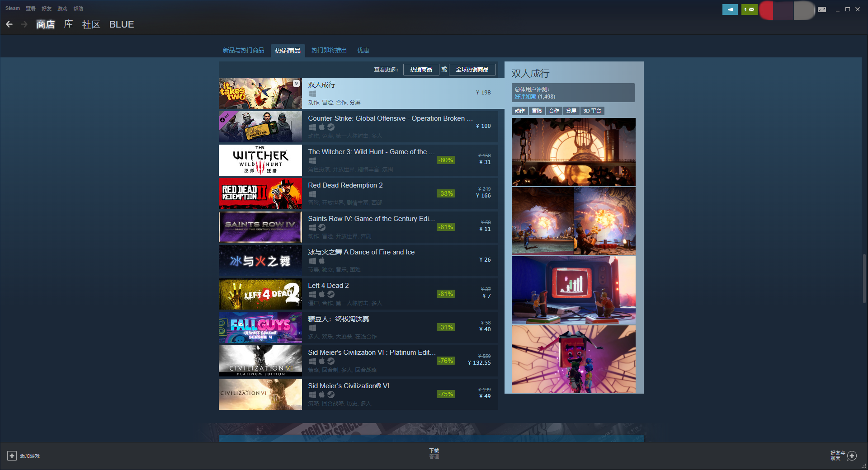Open the 游戏 menu
This screenshot has height=470, width=868.
62,9
